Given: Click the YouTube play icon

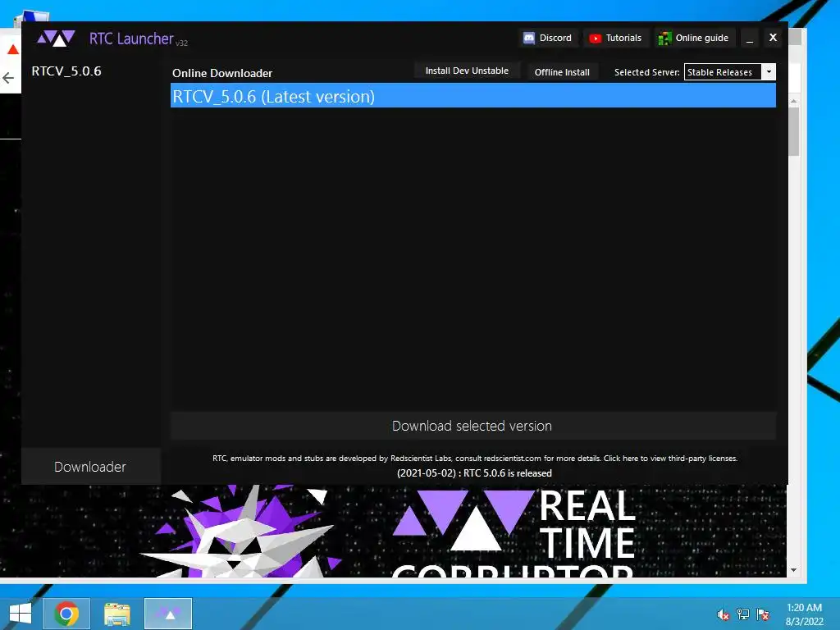Looking at the screenshot, I should [x=595, y=38].
